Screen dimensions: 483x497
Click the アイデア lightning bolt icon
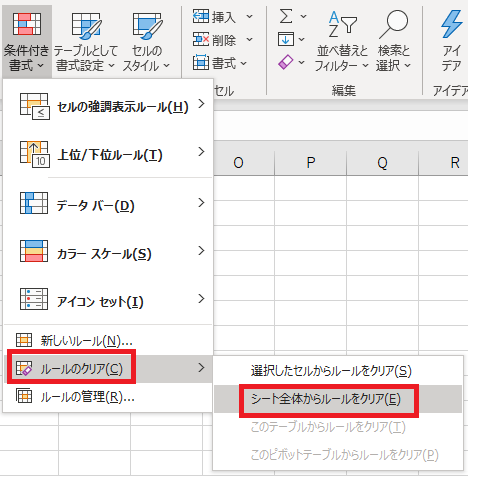[x=452, y=24]
